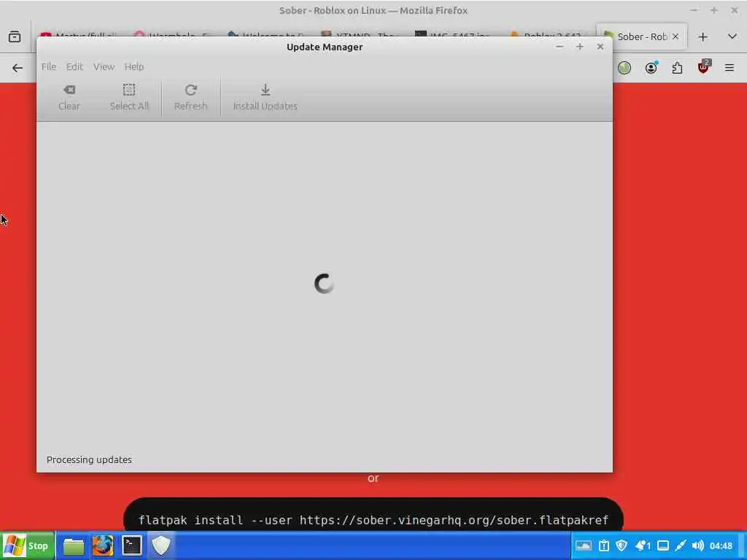This screenshot has height=560, width=747.
Task: Click the flatpak install command text
Action: pyautogui.click(x=373, y=520)
